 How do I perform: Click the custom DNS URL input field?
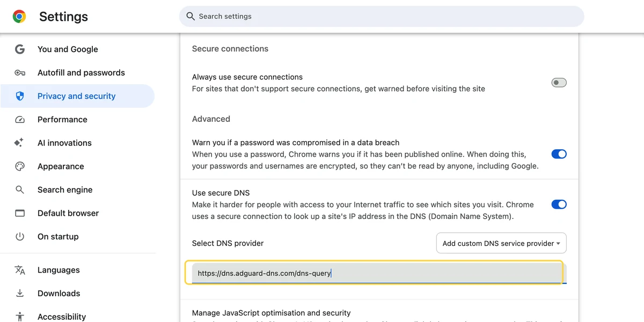[379, 273]
